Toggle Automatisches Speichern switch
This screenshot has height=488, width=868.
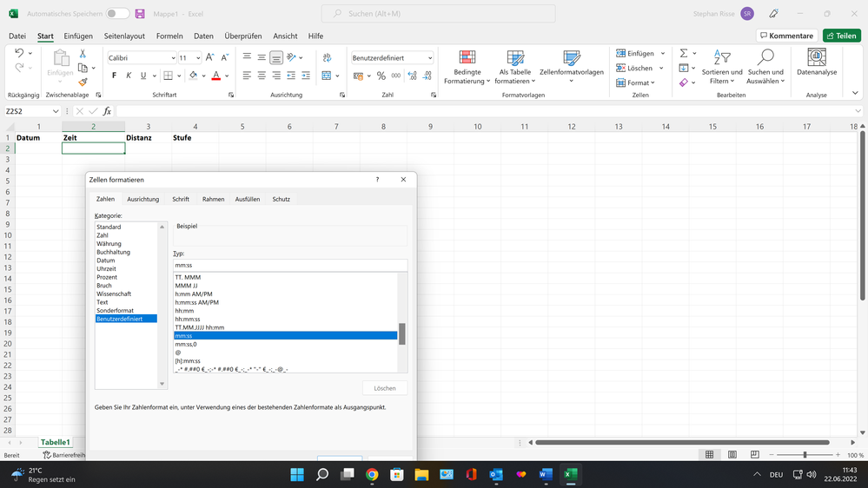tap(117, 13)
